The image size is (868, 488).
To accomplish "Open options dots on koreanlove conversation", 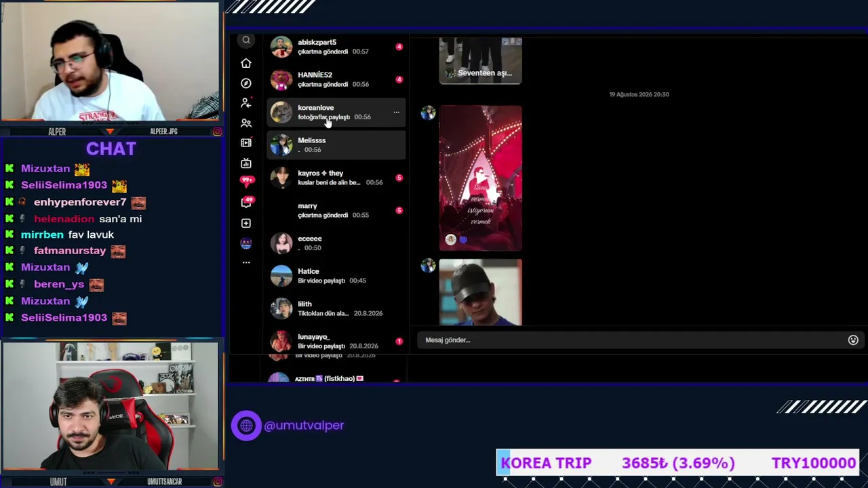I will click(x=397, y=113).
